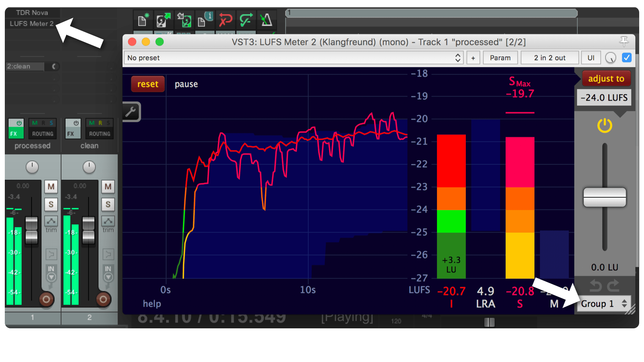This screenshot has width=644, height=362.
Task: Mute the processed track
Action: [51, 186]
